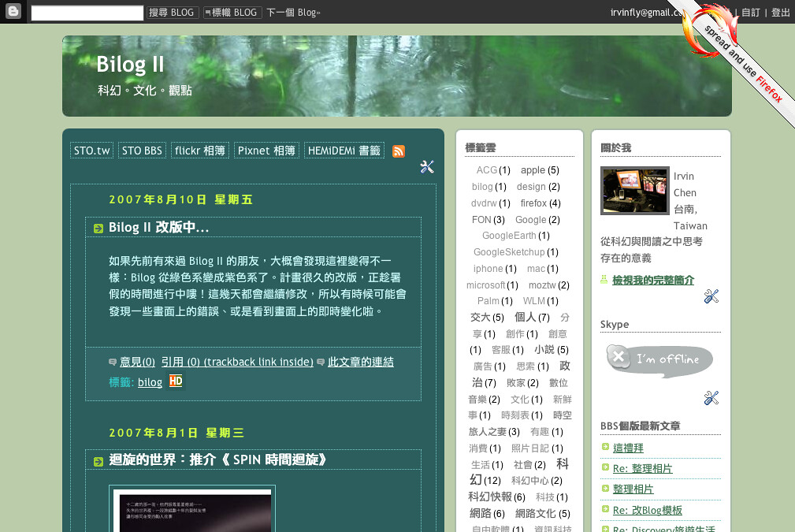
Task: Click the wrench icon in 關於我 section
Action: point(711,296)
